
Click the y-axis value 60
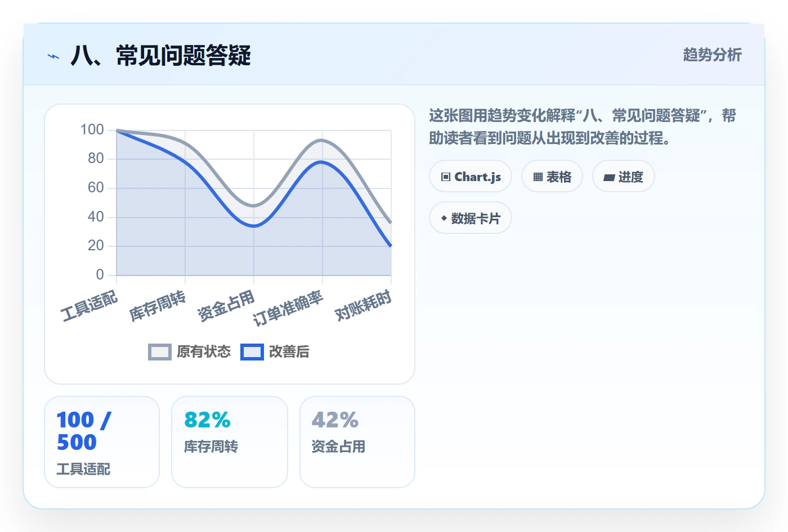pyautogui.click(x=96, y=188)
